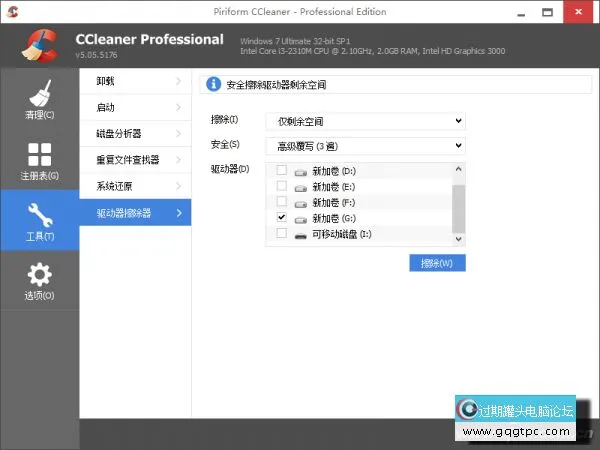Open the 磁盘分析器 tools page

(135, 134)
